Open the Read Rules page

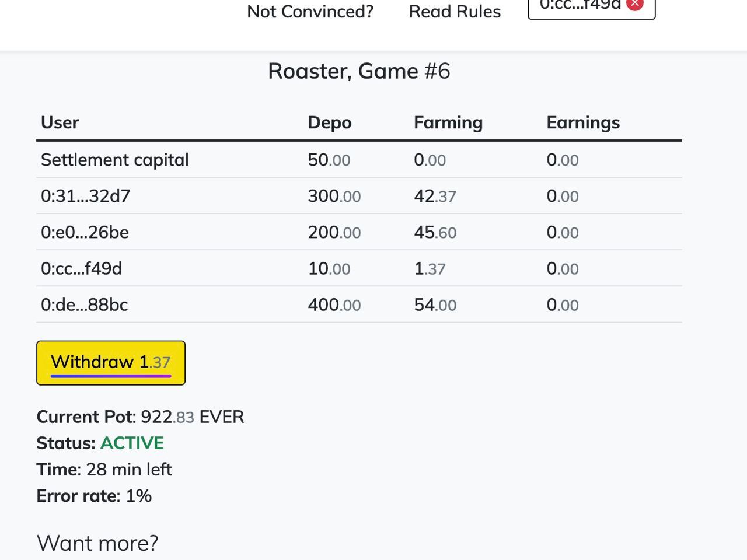coord(455,12)
